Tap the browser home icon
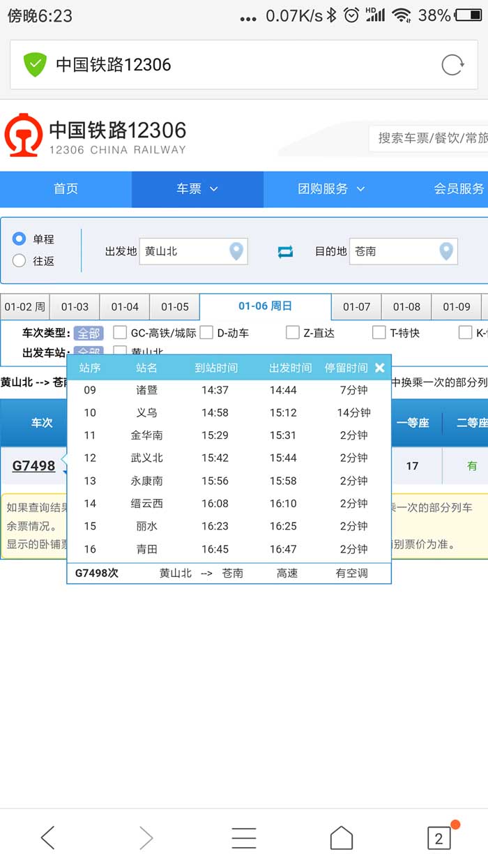 tap(341, 837)
